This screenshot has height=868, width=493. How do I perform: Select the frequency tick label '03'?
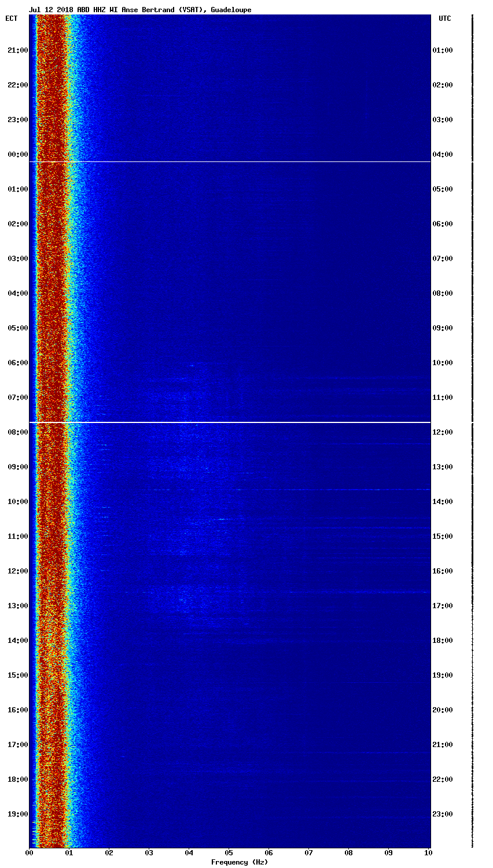coord(149,853)
